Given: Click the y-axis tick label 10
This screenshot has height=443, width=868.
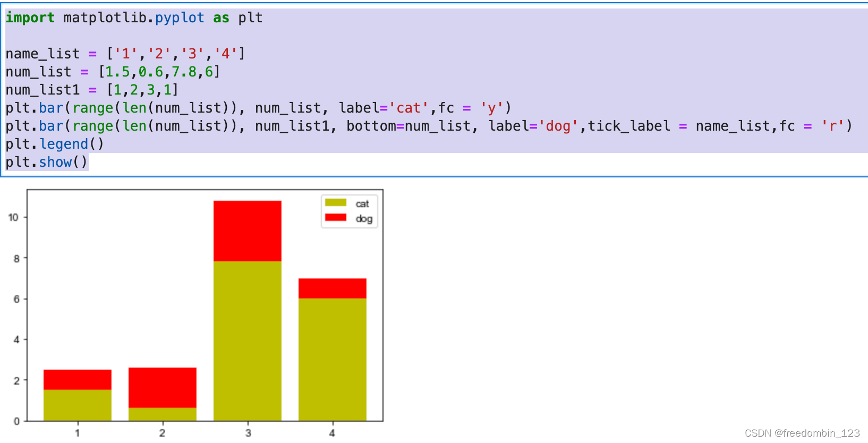Looking at the screenshot, I should (x=13, y=217).
